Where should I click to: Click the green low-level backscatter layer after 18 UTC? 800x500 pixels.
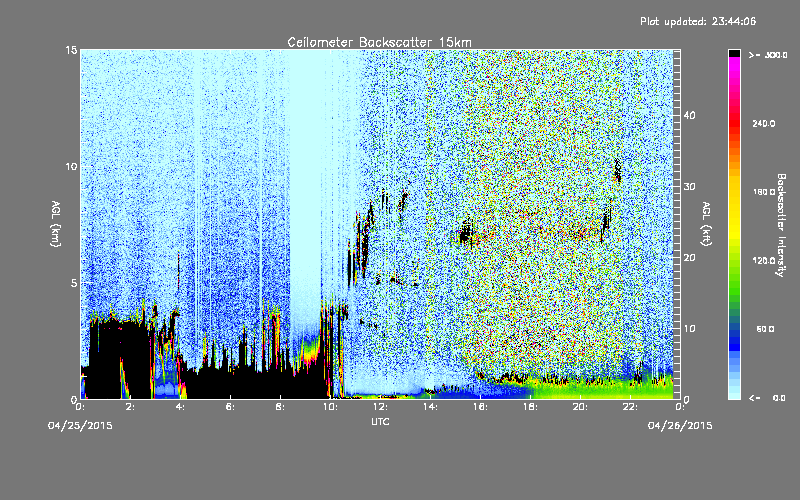point(602,390)
